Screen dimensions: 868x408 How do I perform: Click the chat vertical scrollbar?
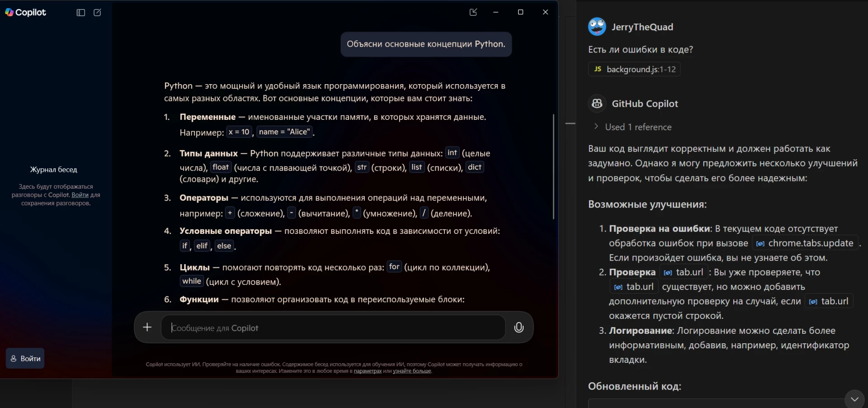click(x=553, y=166)
